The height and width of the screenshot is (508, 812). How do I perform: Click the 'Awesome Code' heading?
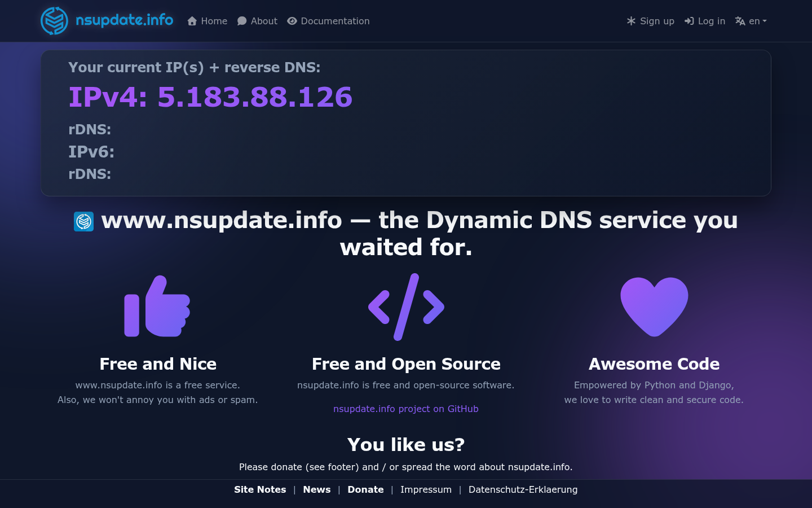(x=654, y=364)
